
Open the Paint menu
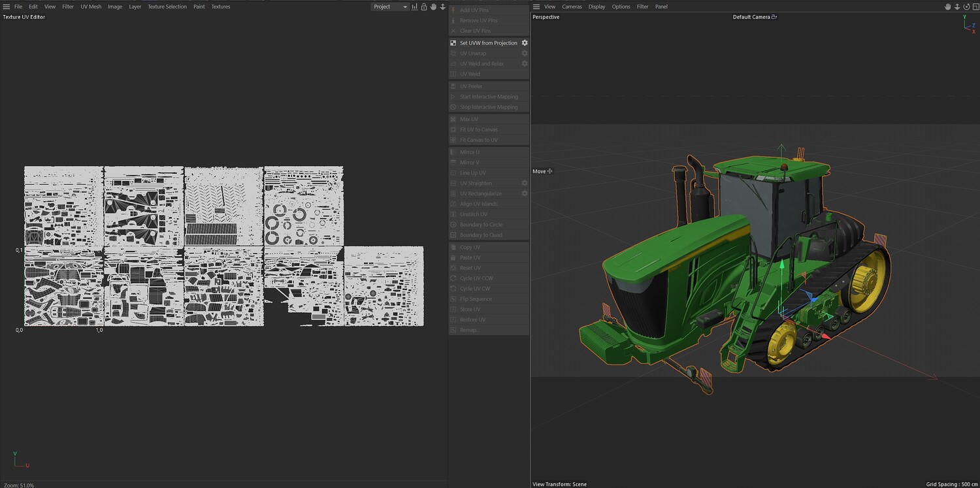coord(199,7)
